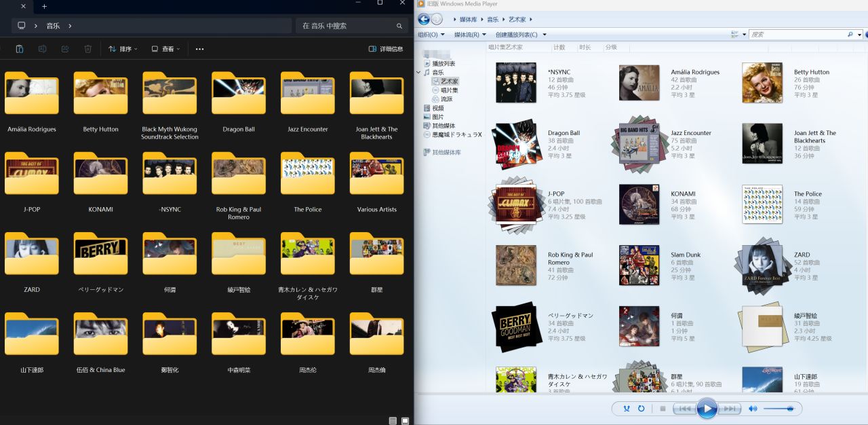
Task: Open the arrow after 艺术家 breadcrumb
Action: point(531,20)
